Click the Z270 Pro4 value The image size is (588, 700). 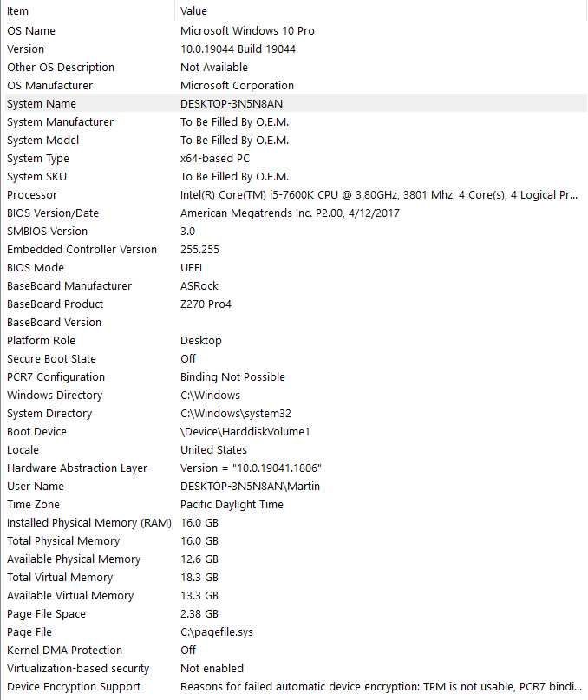[x=206, y=304]
